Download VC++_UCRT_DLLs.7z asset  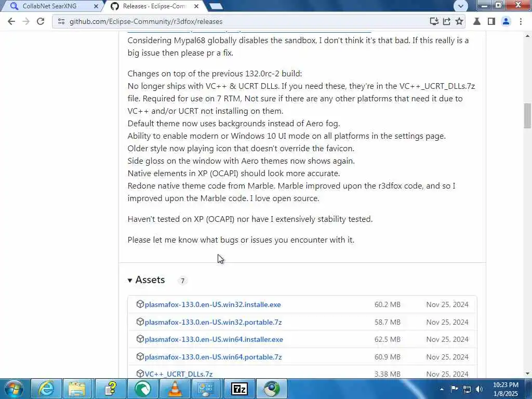(x=179, y=374)
